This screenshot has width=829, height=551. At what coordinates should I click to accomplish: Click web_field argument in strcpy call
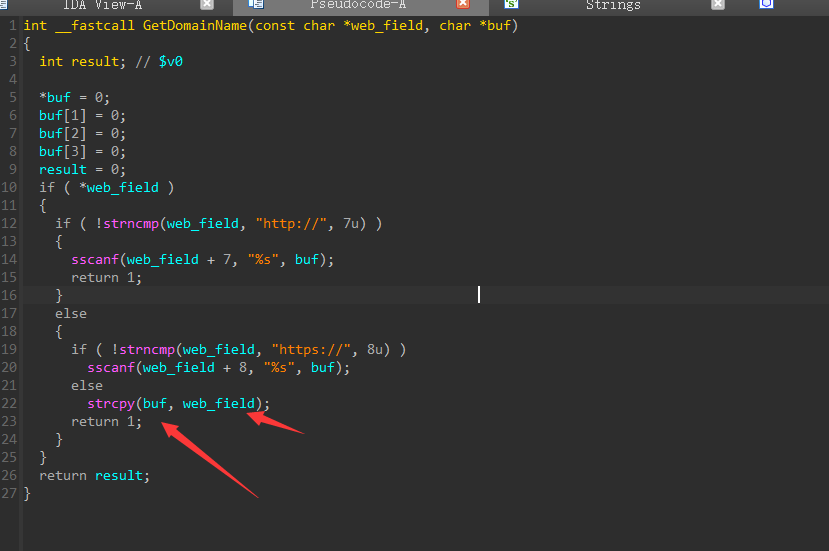coord(219,403)
